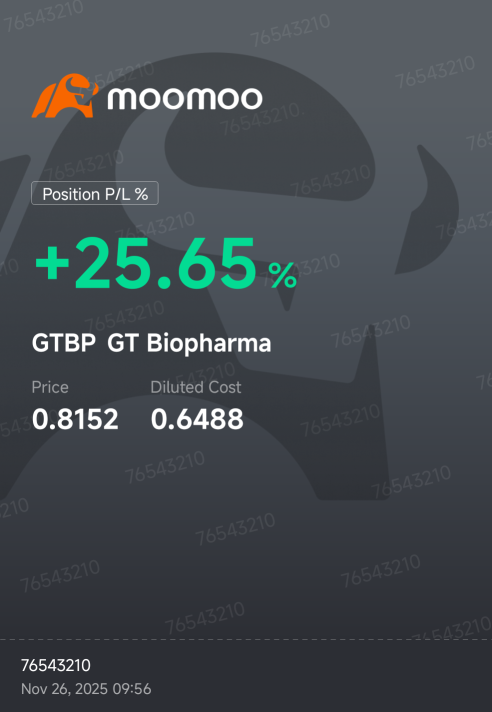Image resolution: width=492 pixels, height=712 pixels.
Task: Tap the white 76543210 user ID in footer
Action: point(56,665)
